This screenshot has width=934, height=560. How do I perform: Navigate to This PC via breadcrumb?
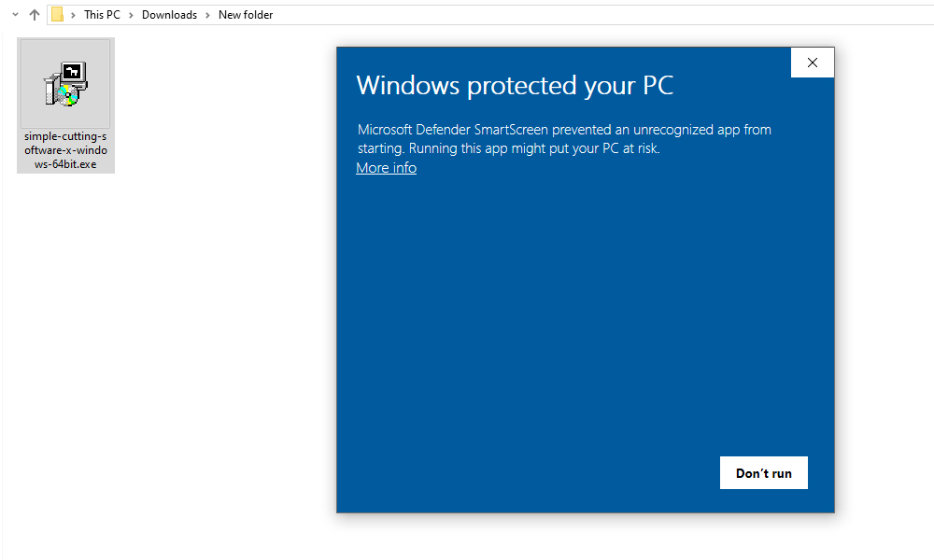pyautogui.click(x=101, y=14)
